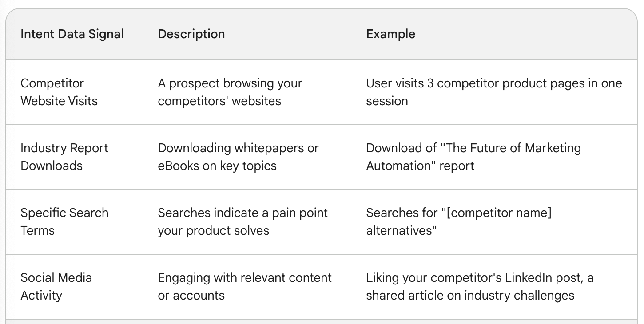
Task: Click the Example column header
Action: click(x=391, y=34)
